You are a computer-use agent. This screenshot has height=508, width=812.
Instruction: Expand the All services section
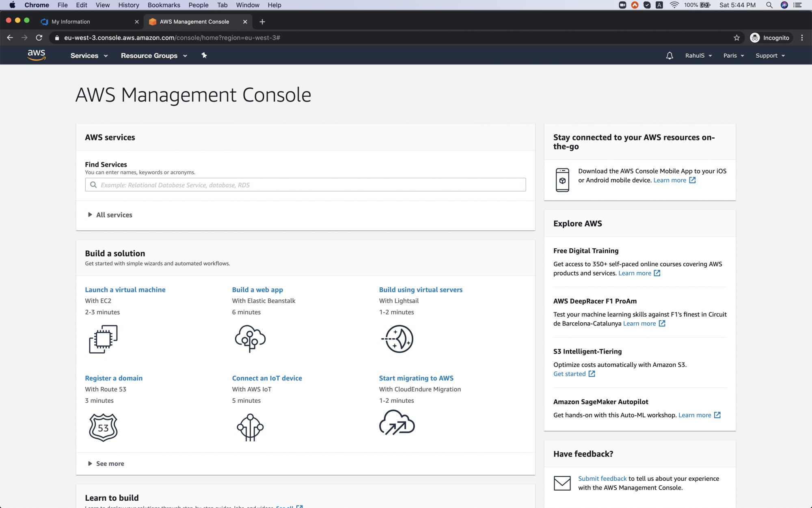pos(114,215)
